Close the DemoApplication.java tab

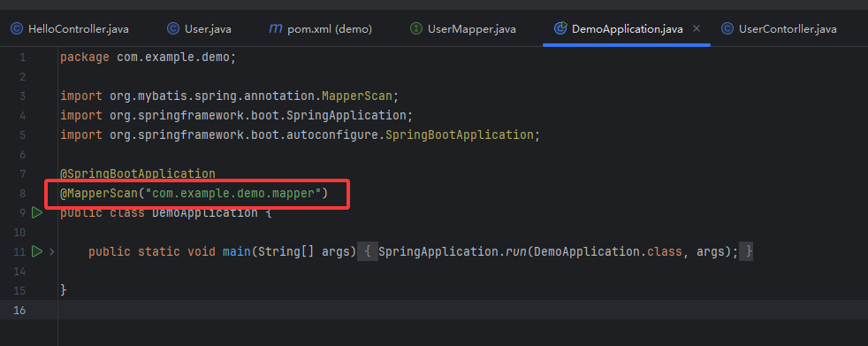697,28
